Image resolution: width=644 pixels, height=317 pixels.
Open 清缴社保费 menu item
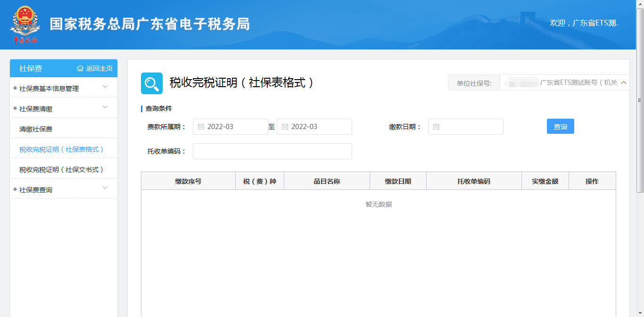pyautogui.click(x=36, y=129)
